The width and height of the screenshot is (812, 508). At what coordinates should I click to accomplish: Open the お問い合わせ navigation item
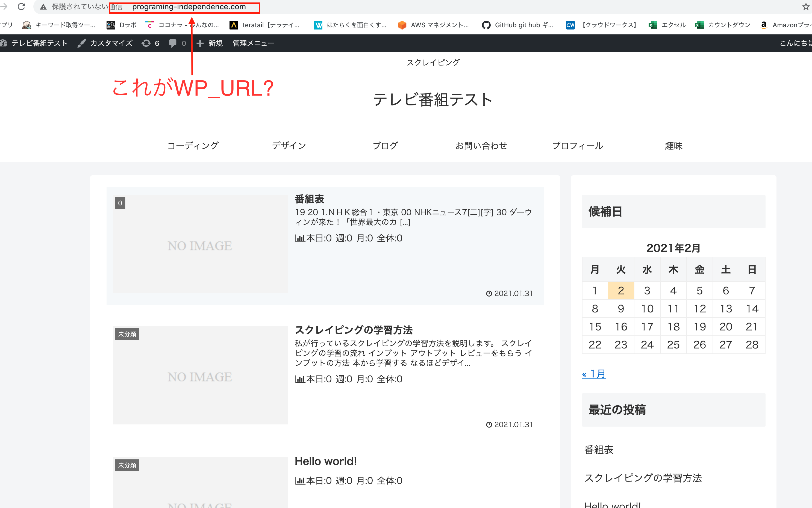(481, 146)
